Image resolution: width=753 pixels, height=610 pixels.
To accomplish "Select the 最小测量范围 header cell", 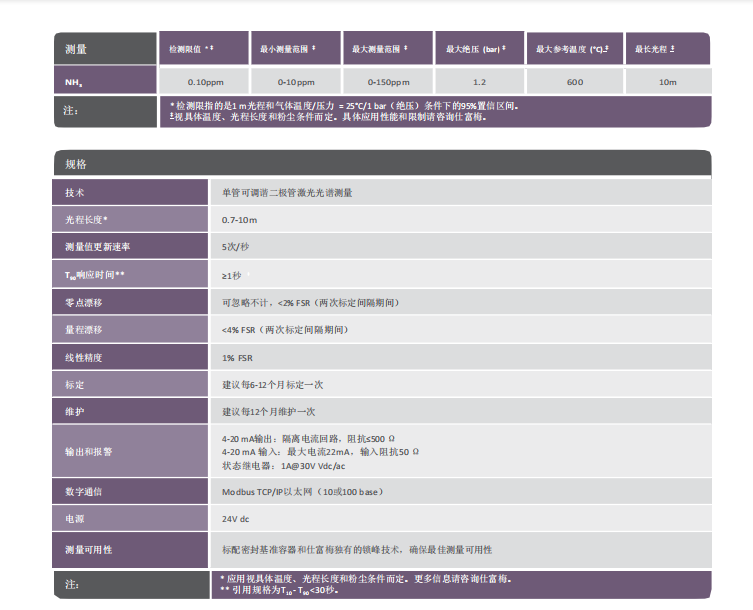I will 295,48.
